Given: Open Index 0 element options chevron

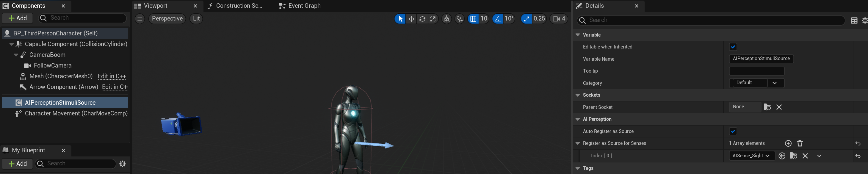Looking at the screenshot, I should click(819, 156).
